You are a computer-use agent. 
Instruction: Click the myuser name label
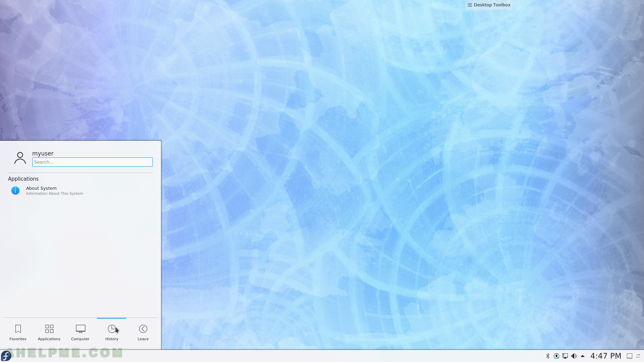[43, 153]
